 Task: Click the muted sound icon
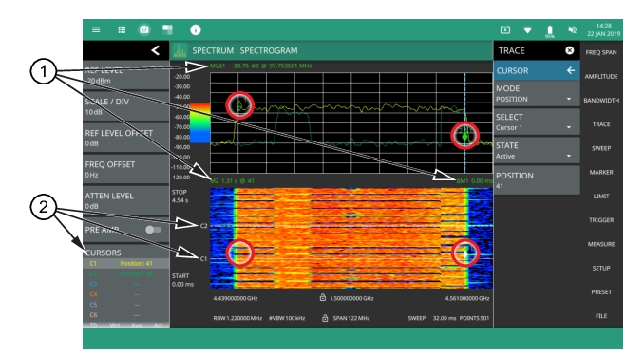572,30
